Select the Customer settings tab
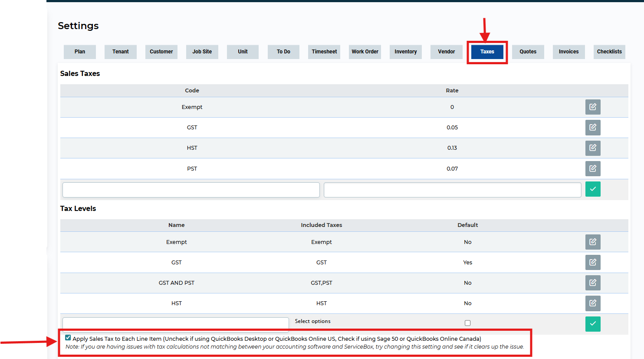Image resolution: width=644 pixels, height=359 pixels. click(161, 52)
